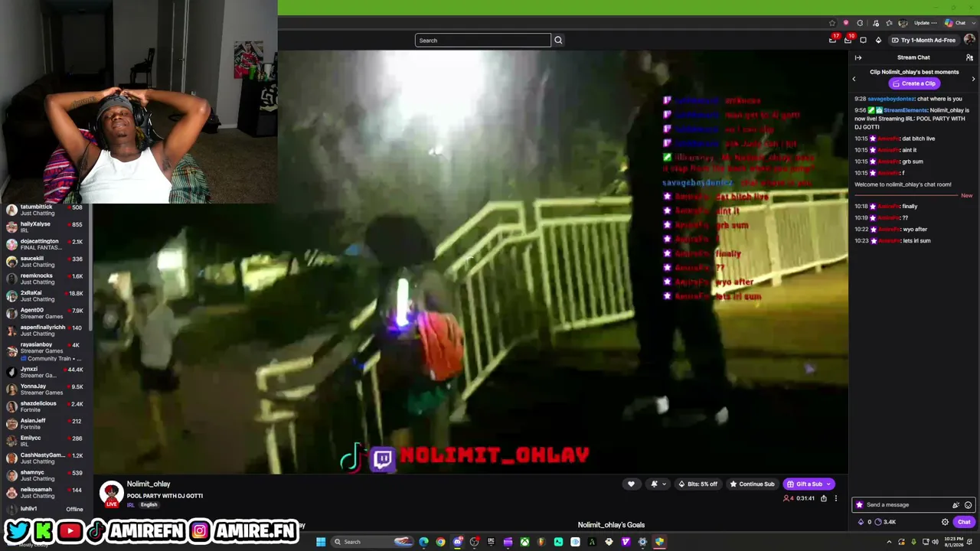Click the share stream icon
This screenshot has height=551, width=980.
click(x=824, y=498)
